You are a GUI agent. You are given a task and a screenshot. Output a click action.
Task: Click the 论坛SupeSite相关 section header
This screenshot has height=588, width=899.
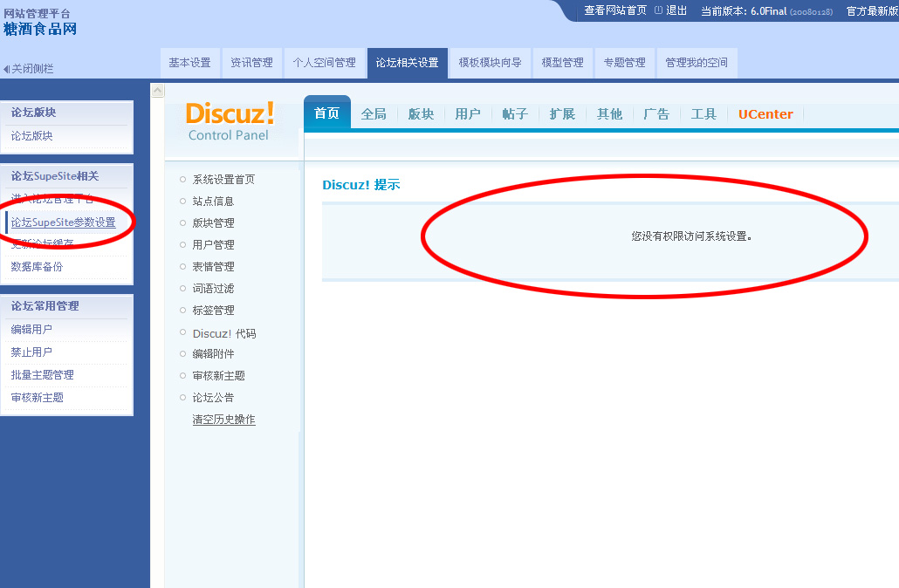pyautogui.click(x=55, y=176)
